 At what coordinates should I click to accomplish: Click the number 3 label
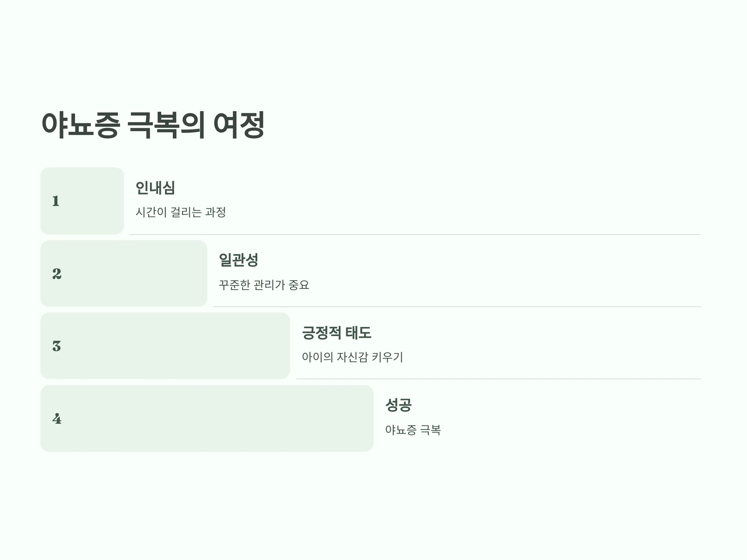[57, 346]
